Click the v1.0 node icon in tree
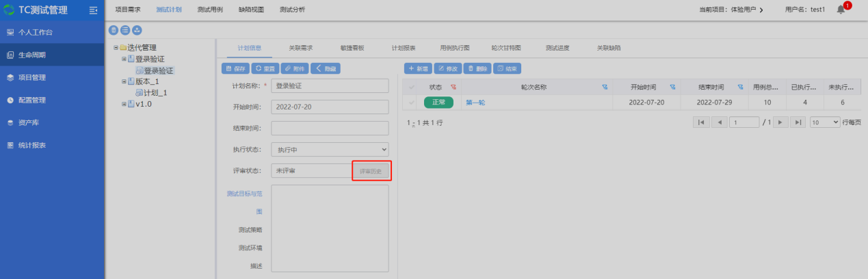Screen dimensions: 868x279 (x=131, y=104)
